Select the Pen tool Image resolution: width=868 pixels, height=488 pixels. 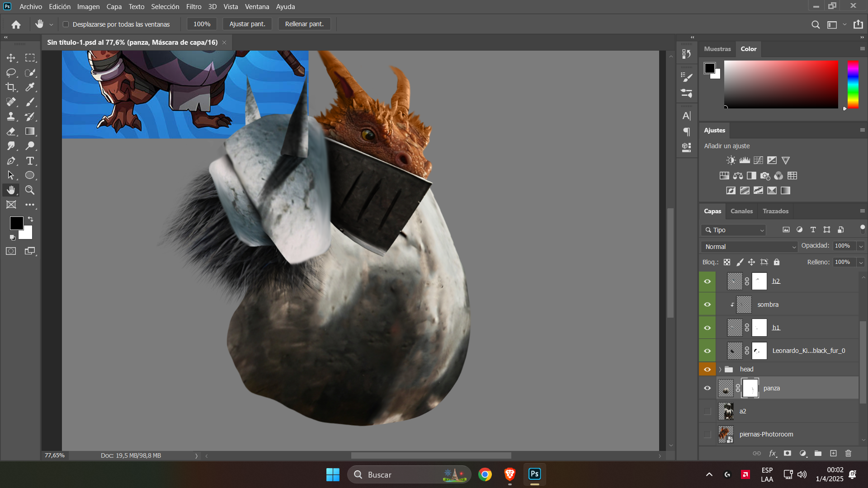tap(11, 161)
